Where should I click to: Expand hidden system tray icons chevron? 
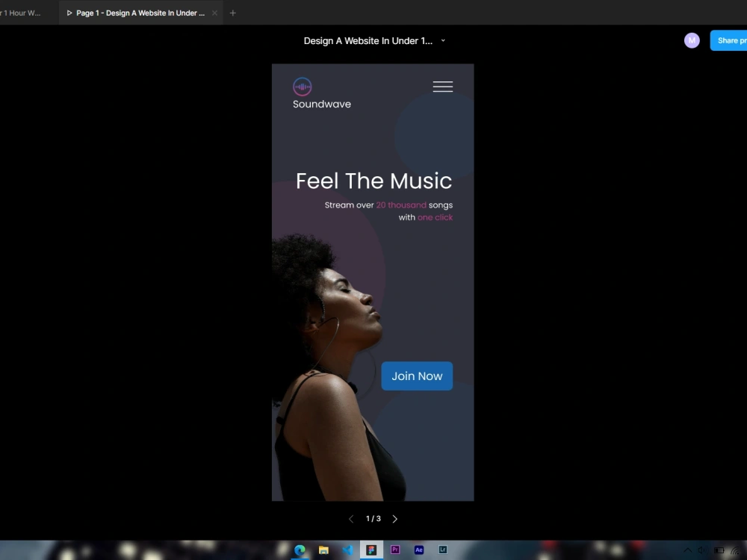tap(688, 550)
